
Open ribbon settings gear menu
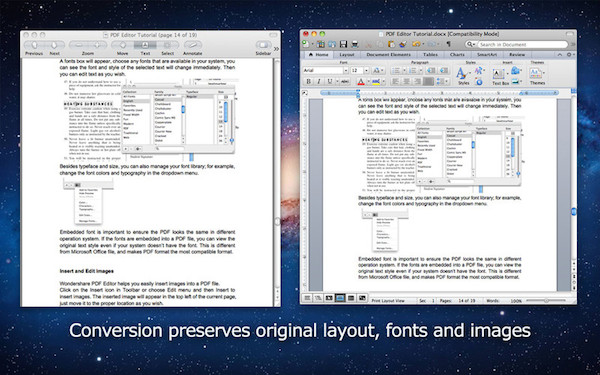click(x=571, y=55)
